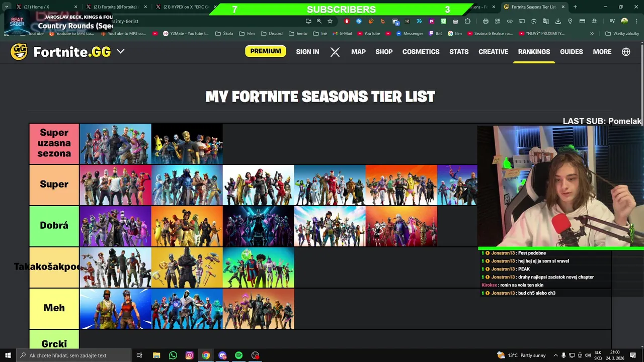Open the extensions puzzle-piece icon
644x362 pixels.
(x=467, y=21)
